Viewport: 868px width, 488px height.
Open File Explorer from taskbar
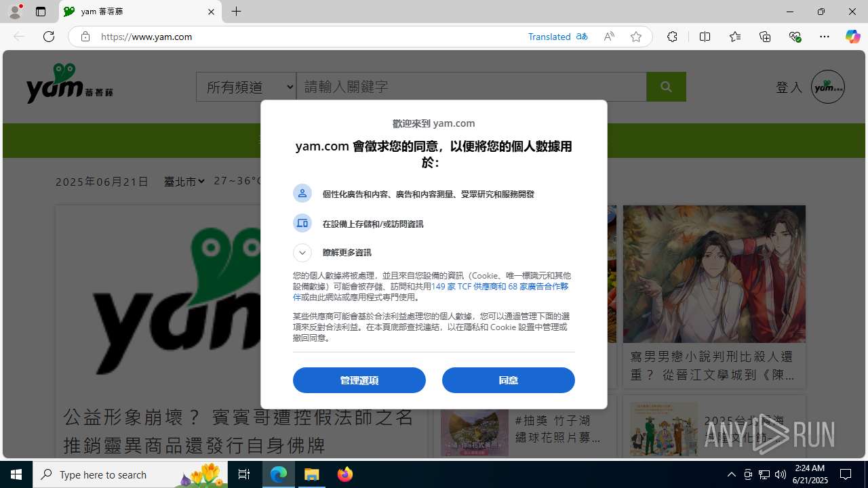312,474
